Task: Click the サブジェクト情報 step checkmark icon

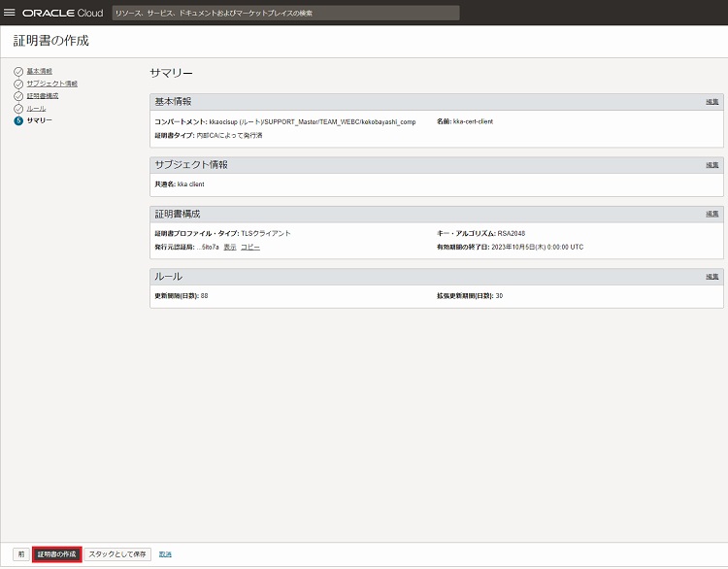Action: (18, 84)
